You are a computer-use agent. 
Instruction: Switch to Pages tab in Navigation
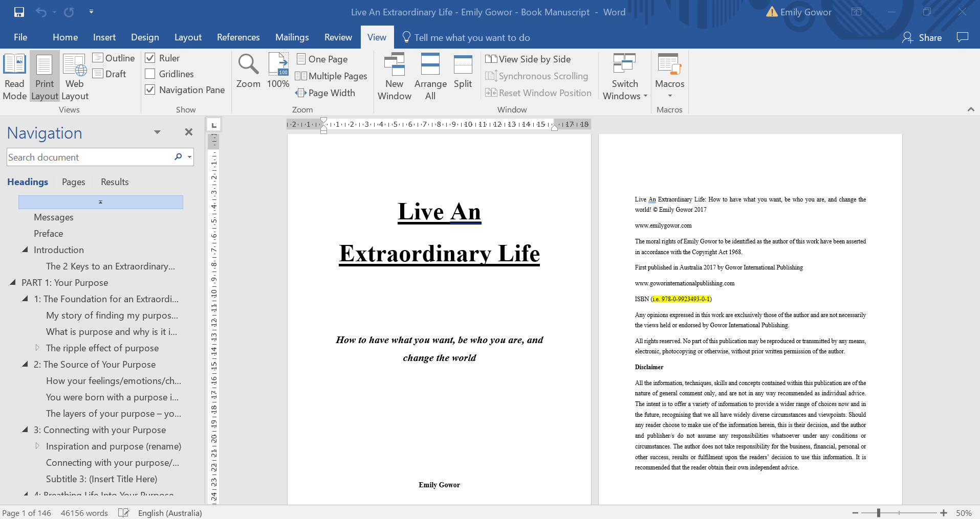(74, 182)
